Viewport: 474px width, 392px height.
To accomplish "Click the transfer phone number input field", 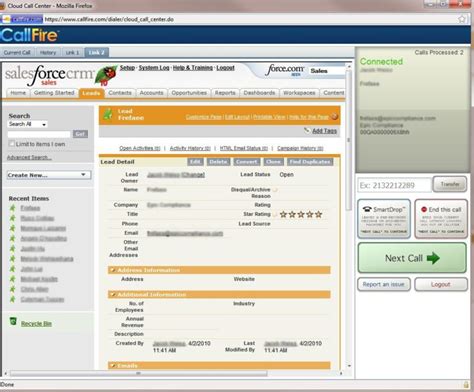I will [x=394, y=185].
